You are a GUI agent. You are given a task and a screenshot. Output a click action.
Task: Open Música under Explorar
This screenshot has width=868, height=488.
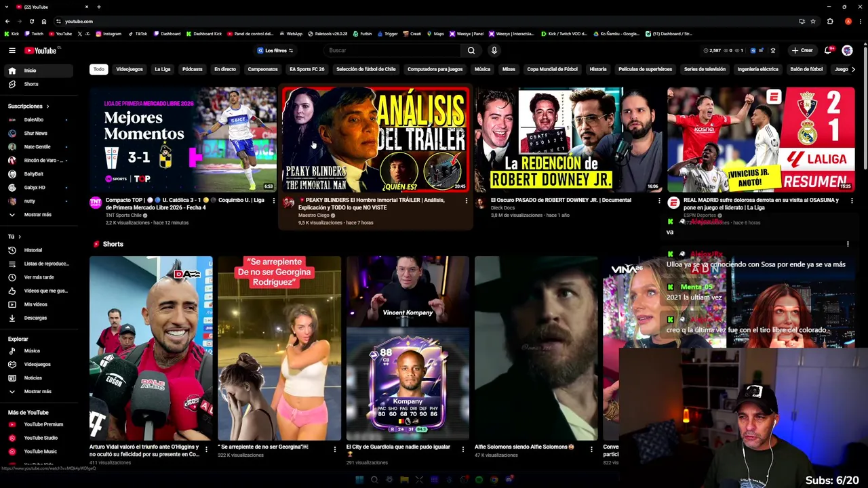(x=39, y=351)
